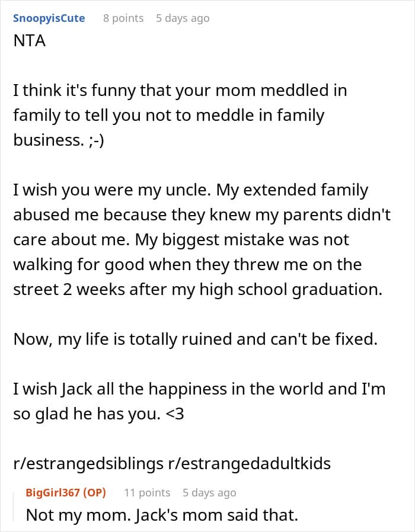Click the 11 points score on the reply

[147, 492]
